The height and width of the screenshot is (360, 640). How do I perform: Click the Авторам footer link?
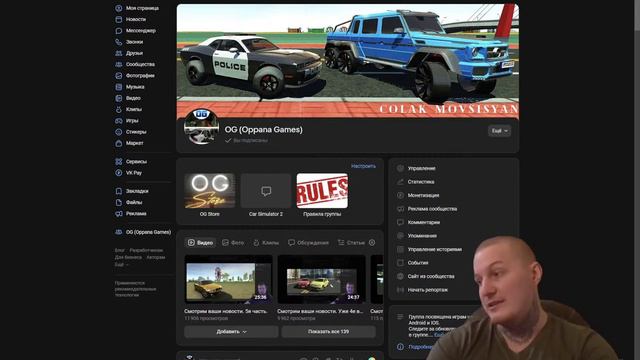point(156,258)
